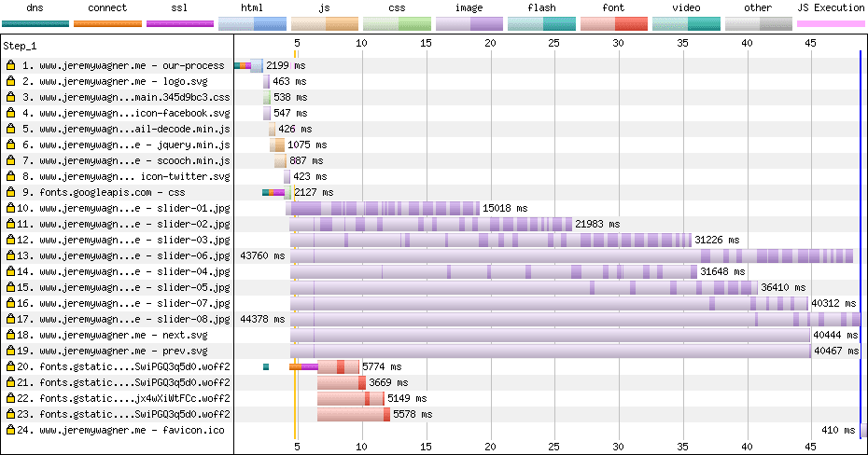Image resolution: width=868 pixels, height=455 pixels.
Task: Click the lock icon for next.svg row
Action: pos(10,335)
